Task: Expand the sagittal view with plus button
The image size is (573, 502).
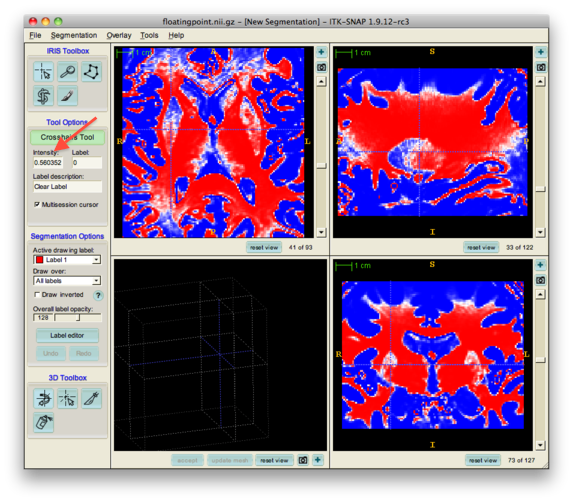Action: [x=540, y=52]
